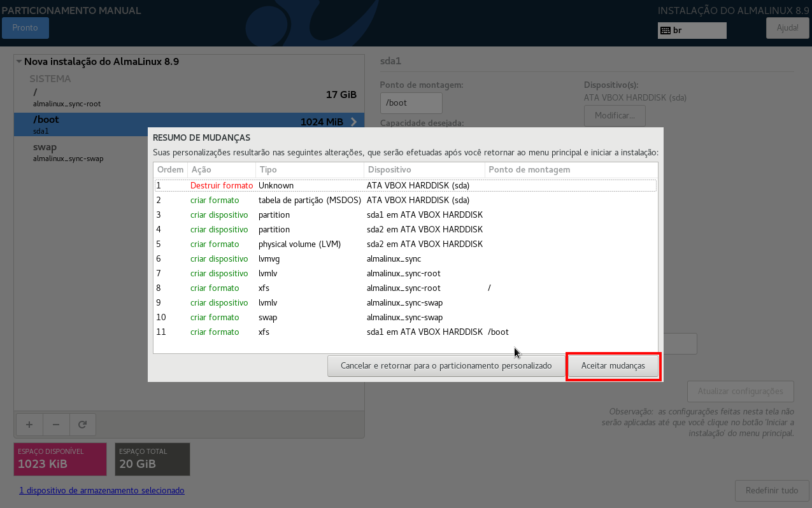Select row 7 lvmlv almalinux_sync-root
The height and width of the screenshot is (508, 812).
pyautogui.click(x=406, y=273)
